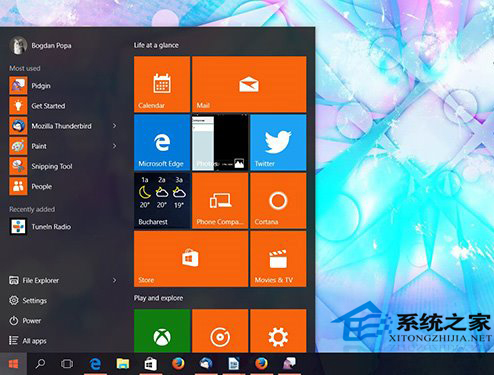Open the Phone Companion tile
494x375 pixels.
point(220,201)
